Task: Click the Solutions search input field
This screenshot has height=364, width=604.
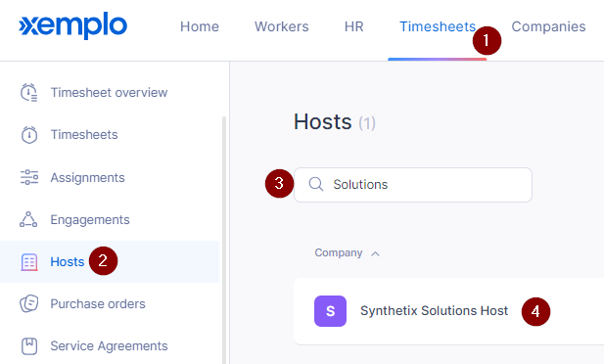Action: pos(413,185)
